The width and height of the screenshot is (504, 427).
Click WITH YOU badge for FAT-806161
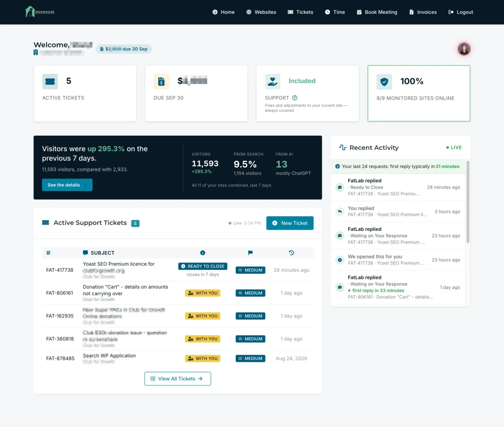pyautogui.click(x=203, y=293)
